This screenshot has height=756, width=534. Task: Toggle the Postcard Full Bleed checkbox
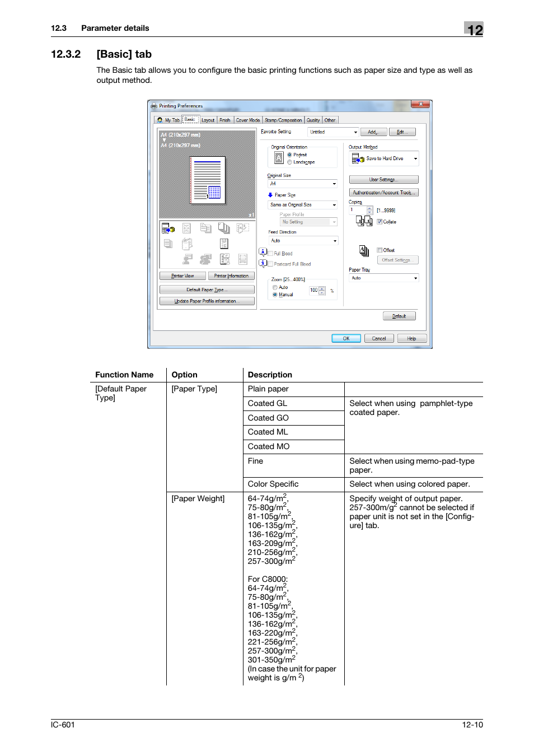coord(270,264)
